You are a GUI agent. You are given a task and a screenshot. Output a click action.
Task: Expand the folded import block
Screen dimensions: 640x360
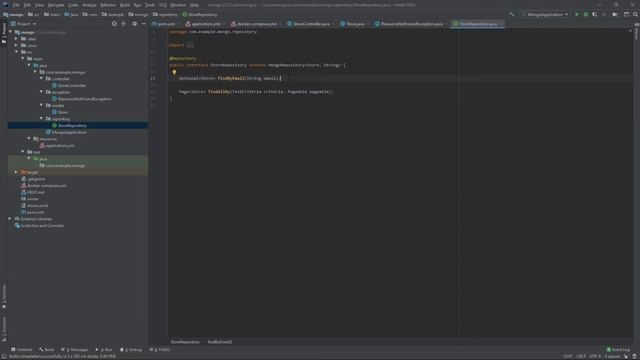(190, 45)
